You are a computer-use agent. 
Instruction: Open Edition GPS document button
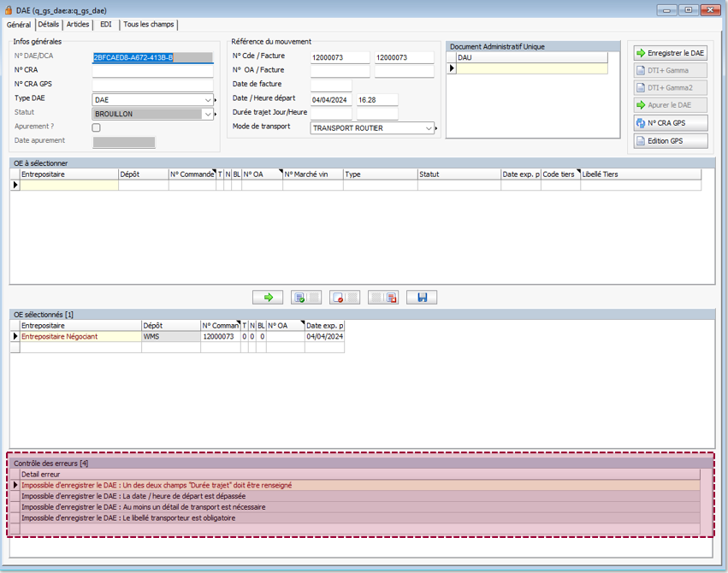pos(671,141)
